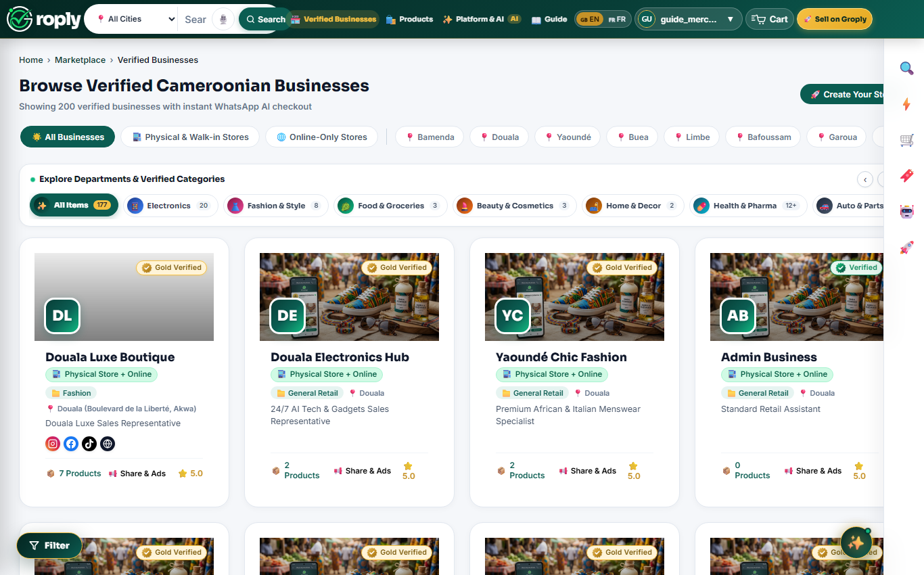The height and width of the screenshot is (575, 924).
Task: Click the floating sparkle AI assistant button
Action: point(856,543)
